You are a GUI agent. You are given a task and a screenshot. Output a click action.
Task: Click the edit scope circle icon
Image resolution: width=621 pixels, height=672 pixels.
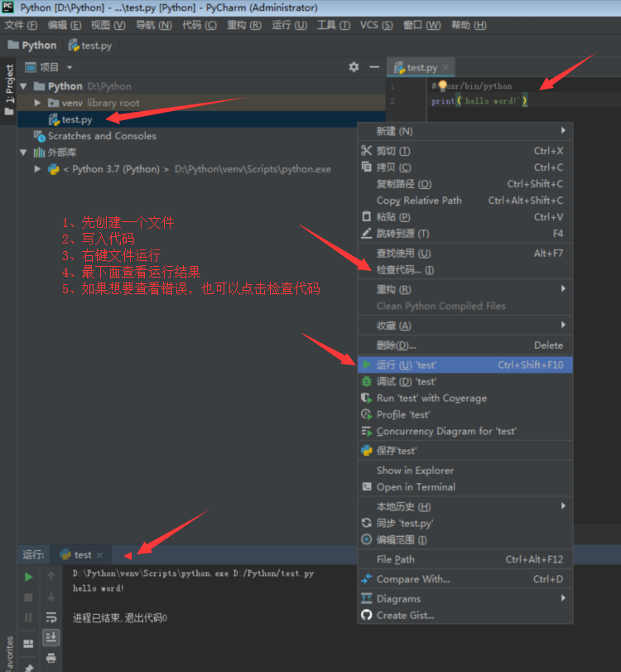(x=367, y=539)
